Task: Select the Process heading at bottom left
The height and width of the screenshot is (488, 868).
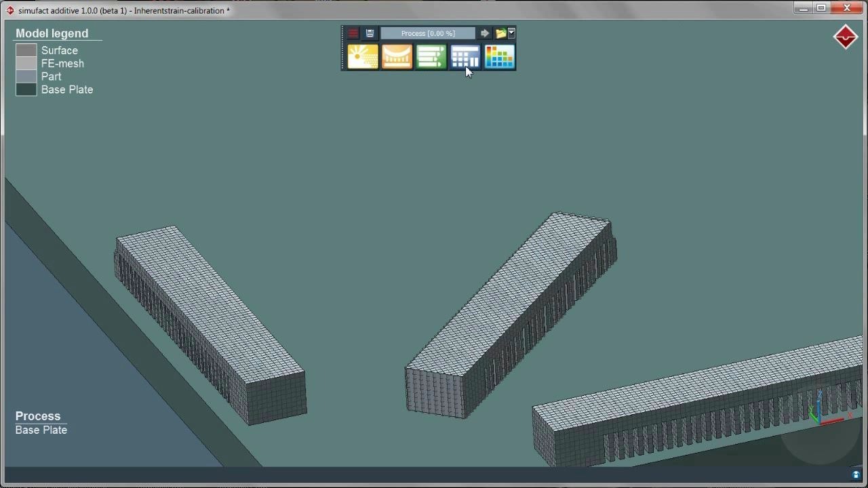Action: tap(37, 415)
